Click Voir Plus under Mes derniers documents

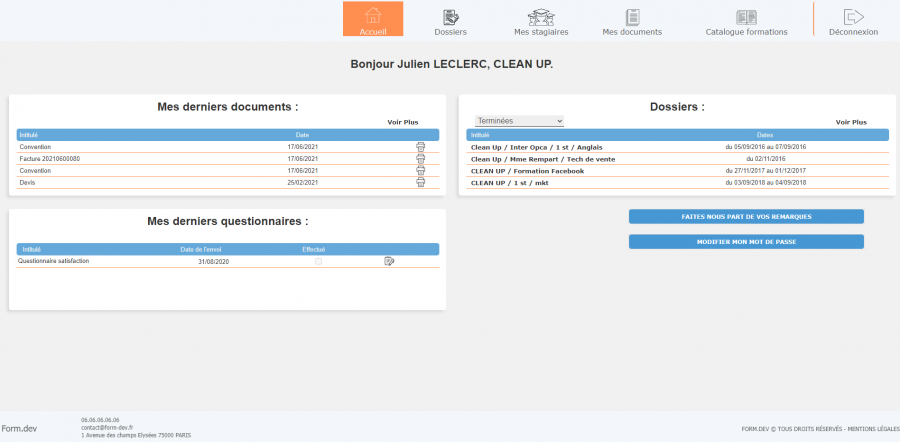click(403, 122)
